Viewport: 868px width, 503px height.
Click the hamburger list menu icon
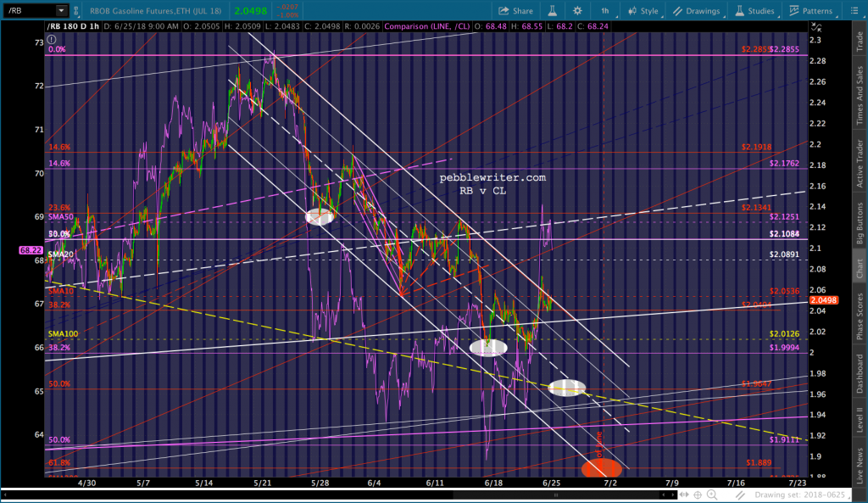854,10
